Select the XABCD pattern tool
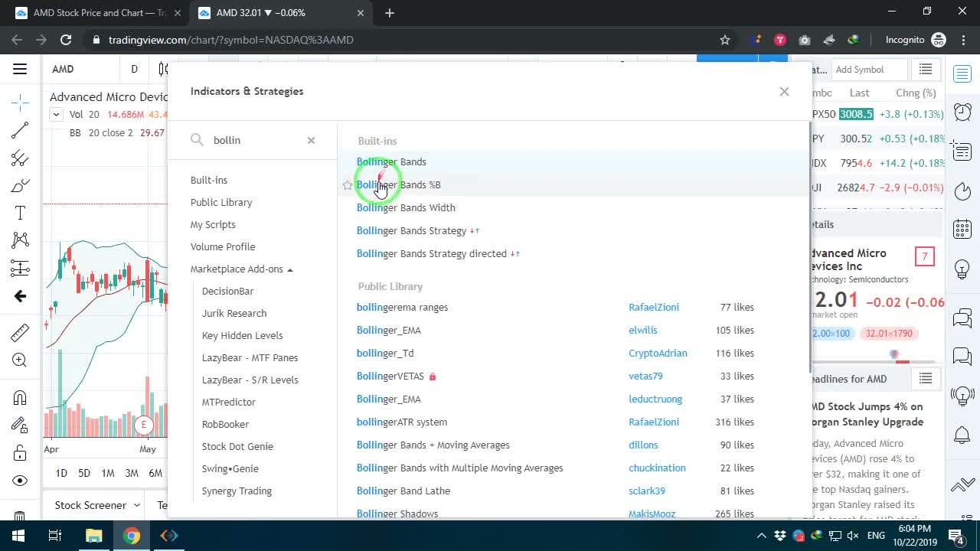The image size is (980, 551). [20, 241]
